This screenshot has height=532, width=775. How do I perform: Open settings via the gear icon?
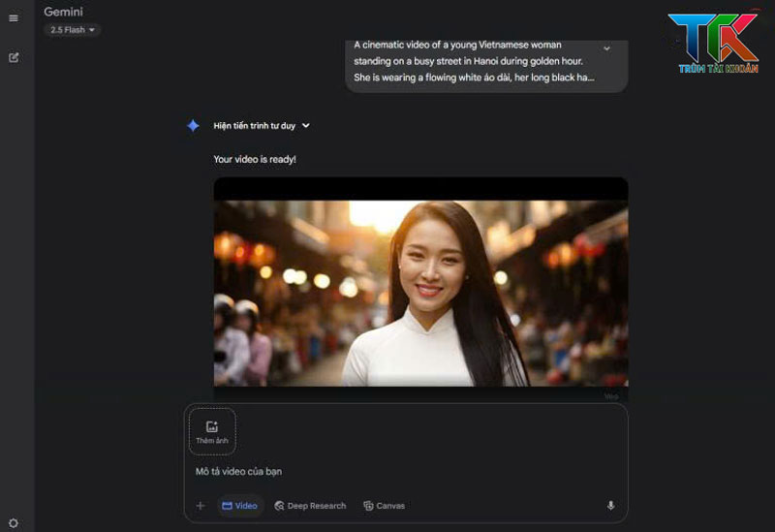pos(14,523)
